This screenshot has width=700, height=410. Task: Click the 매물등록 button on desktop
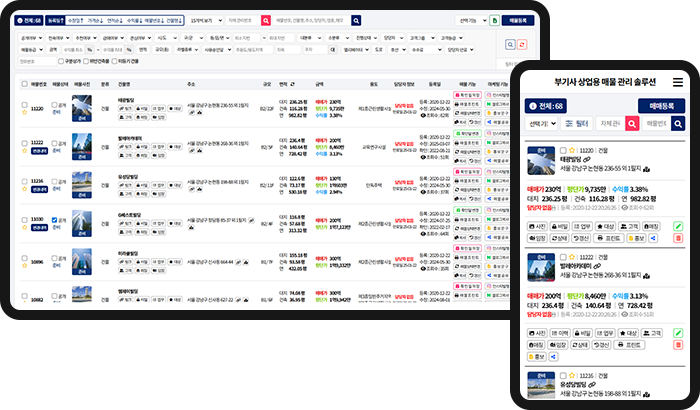517,19
